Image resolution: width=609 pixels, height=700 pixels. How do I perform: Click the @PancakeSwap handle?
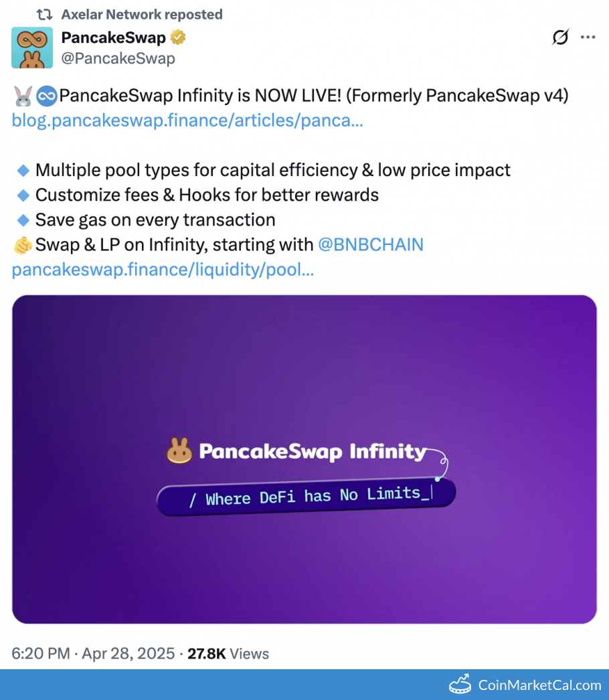click(x=118, y=58)
